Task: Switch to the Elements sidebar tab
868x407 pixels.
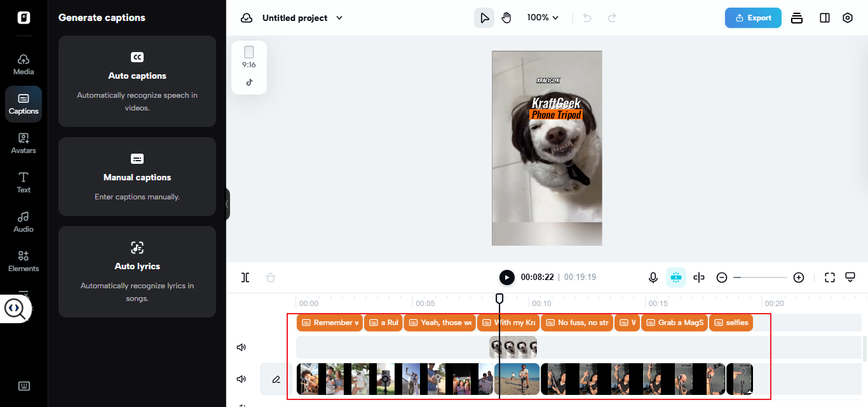Action: pyautogui.click(x=24, y=261)
